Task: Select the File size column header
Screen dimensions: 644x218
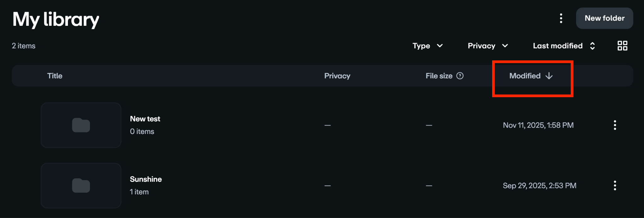Action: pos(439,75)
